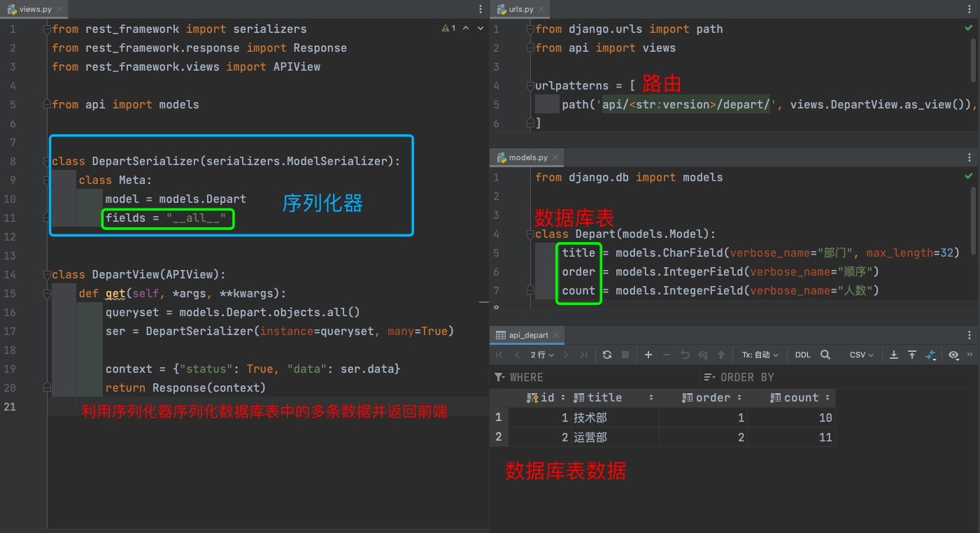Select the api_depart database table tab

click(527, 335)
